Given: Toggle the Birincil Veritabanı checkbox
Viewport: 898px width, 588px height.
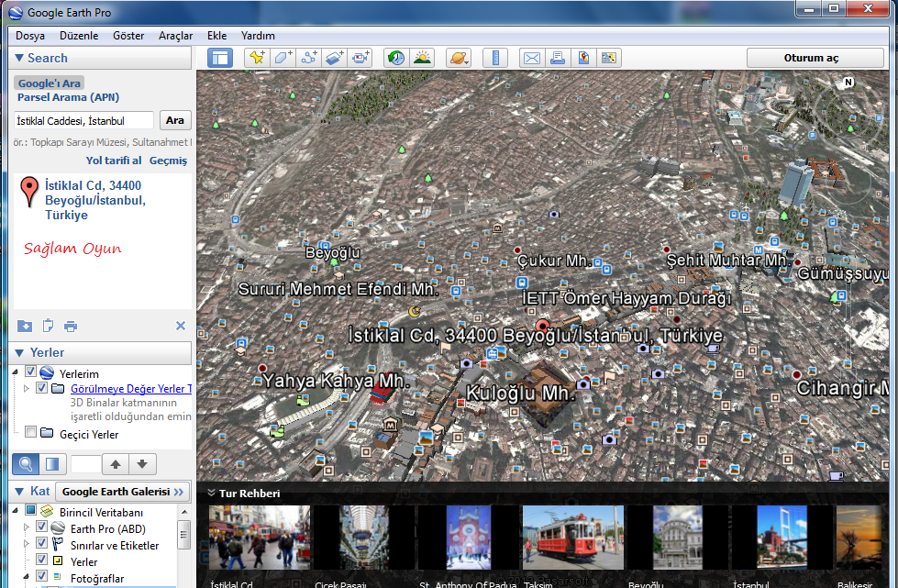Looking at the screenshot, I should (31, 510).
